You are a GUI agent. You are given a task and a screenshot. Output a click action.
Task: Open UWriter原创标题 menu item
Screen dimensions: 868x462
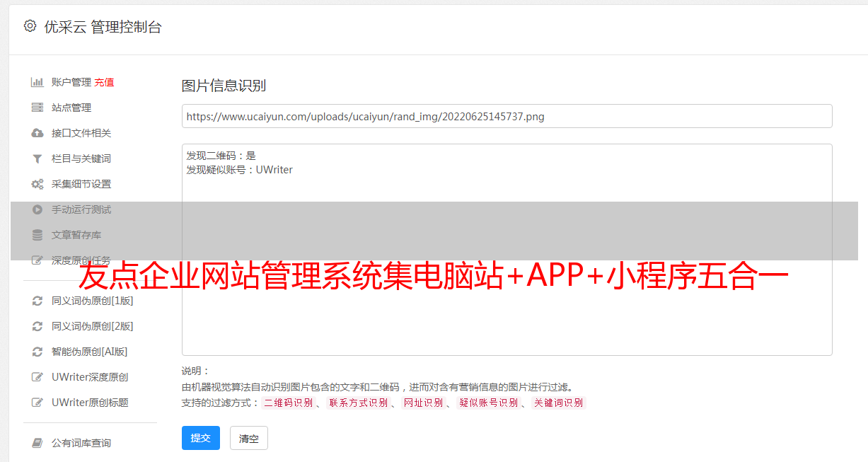coord(90,403)
